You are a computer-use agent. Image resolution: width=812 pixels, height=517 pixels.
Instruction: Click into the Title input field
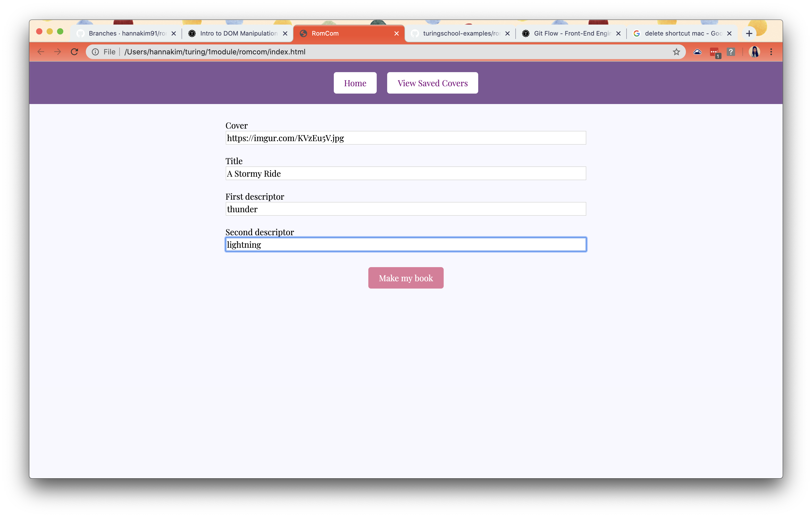click(406, 174)
